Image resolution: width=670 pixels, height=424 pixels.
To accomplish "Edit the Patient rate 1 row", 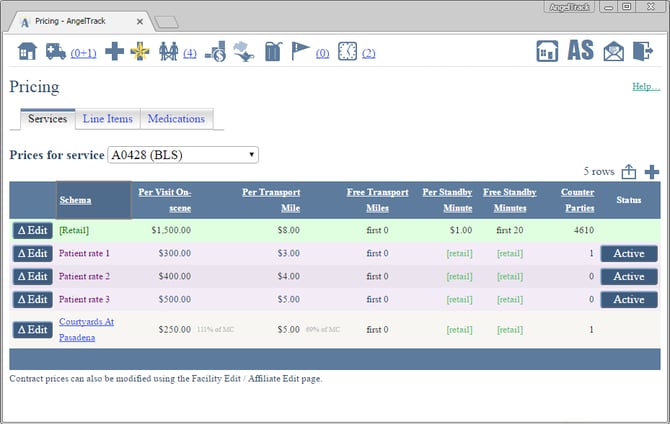I will (x=32, y=253).
